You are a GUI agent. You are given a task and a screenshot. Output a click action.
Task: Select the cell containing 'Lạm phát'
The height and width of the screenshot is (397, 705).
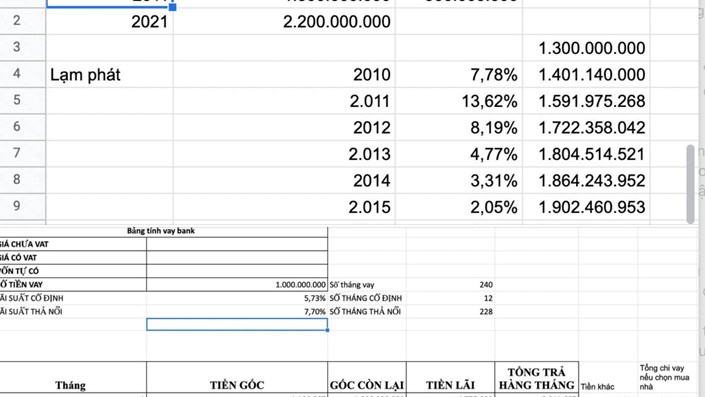[x=109, y=74]
